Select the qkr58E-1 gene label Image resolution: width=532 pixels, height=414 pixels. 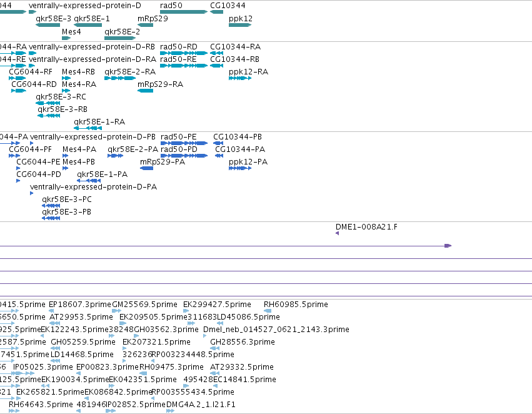[92, 19]
